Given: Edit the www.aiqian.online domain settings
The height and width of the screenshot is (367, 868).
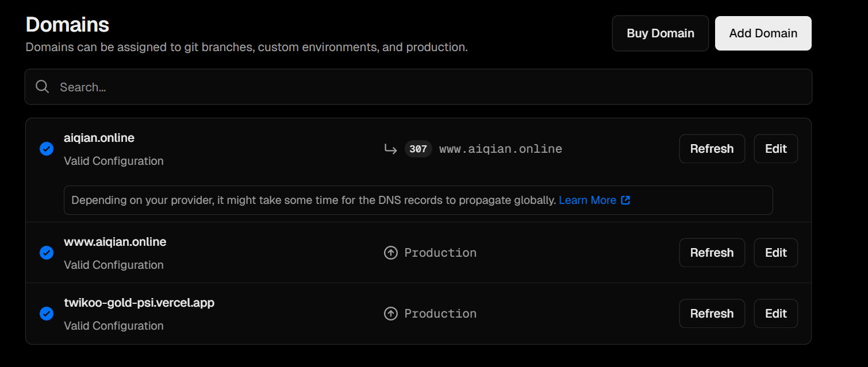Looking at the screenshot, I should (775, 253).
